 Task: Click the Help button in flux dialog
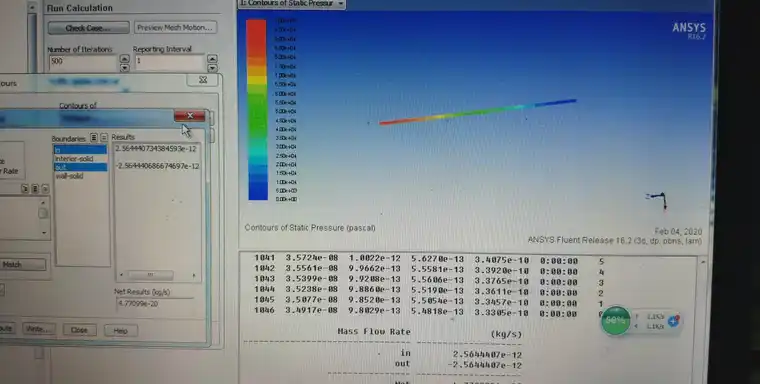(x=120, y=331)
